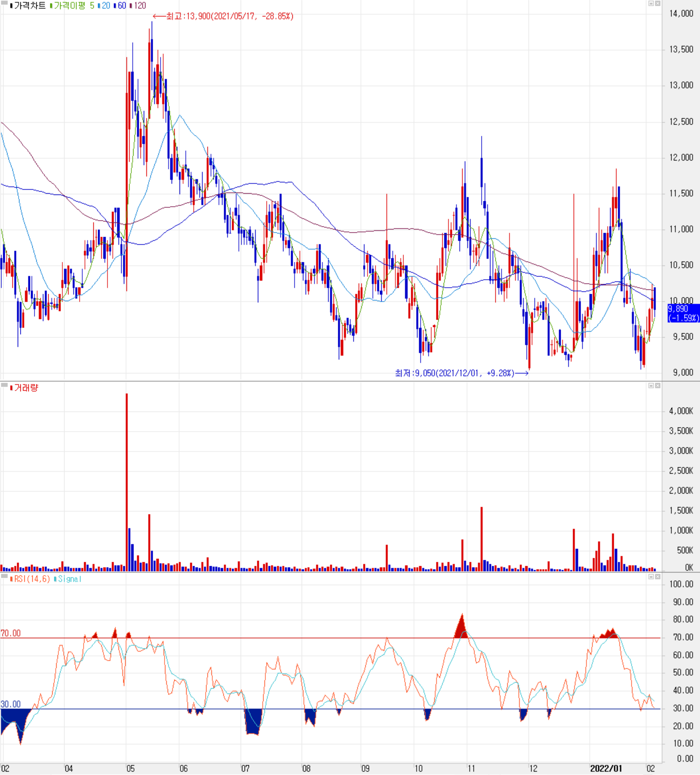Click the 05 month label on date axis
Image resolution: width=700 pixels, height=775 pixels.
(x=130, y=769)
